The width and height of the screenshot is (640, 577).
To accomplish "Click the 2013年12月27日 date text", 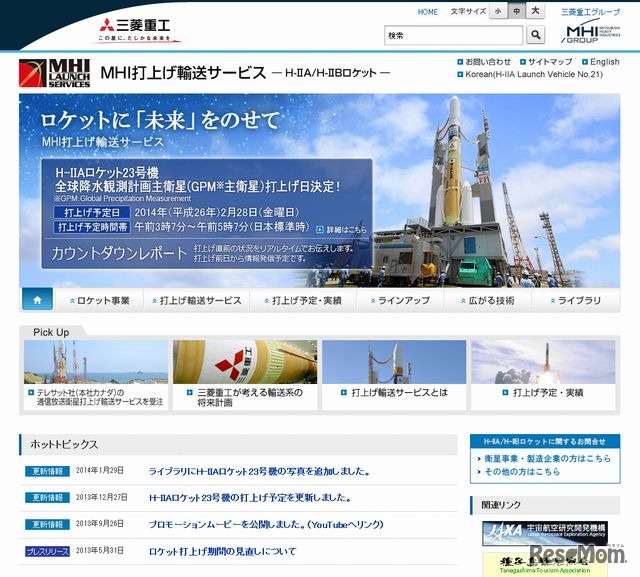I will (x=101, y=497).
